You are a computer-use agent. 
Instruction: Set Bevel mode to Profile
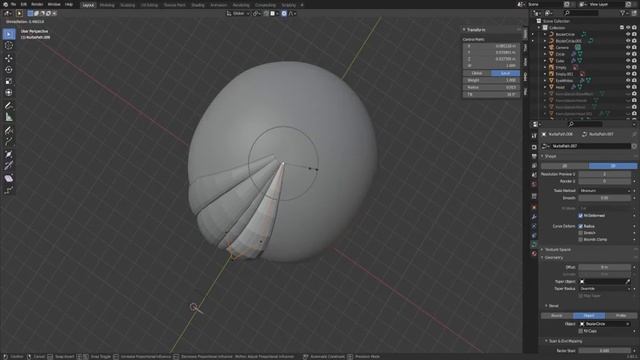[x=621, y=316]
